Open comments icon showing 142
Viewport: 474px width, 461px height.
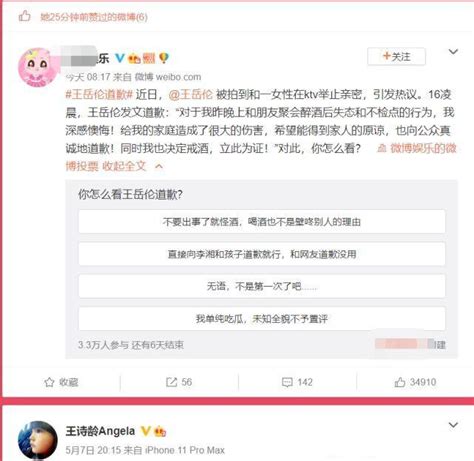[x=287, y=382]
